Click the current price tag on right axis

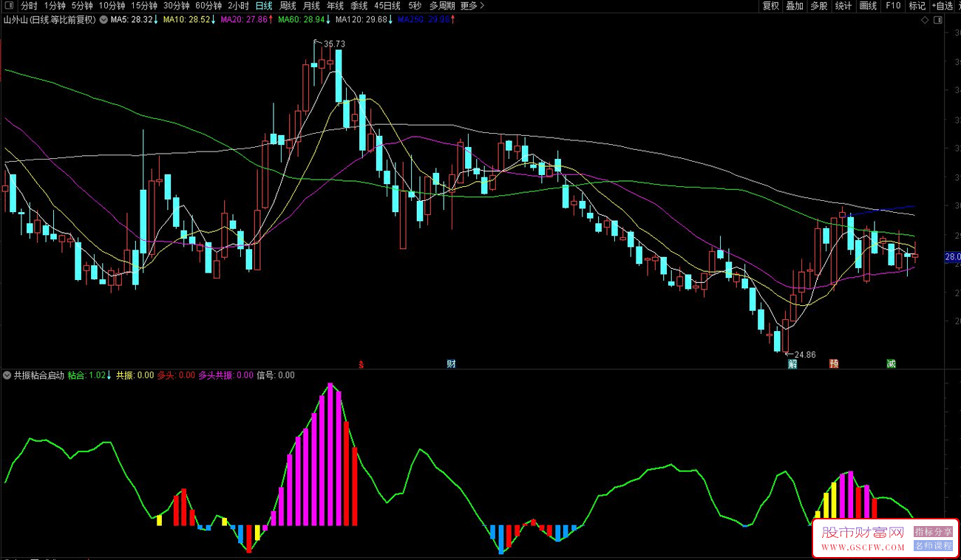click(952, 257)
